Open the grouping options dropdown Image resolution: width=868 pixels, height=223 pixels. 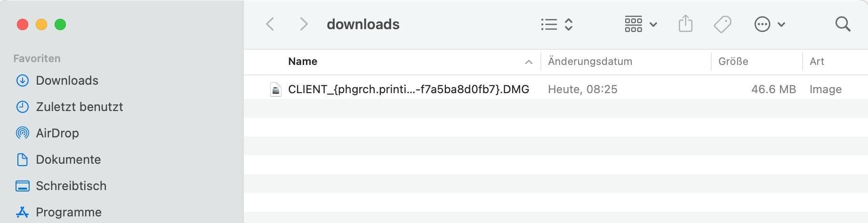(x=641, y=24)
